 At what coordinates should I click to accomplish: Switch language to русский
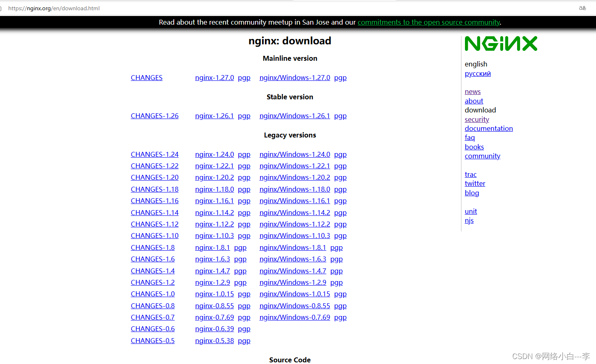pos(478,73)
